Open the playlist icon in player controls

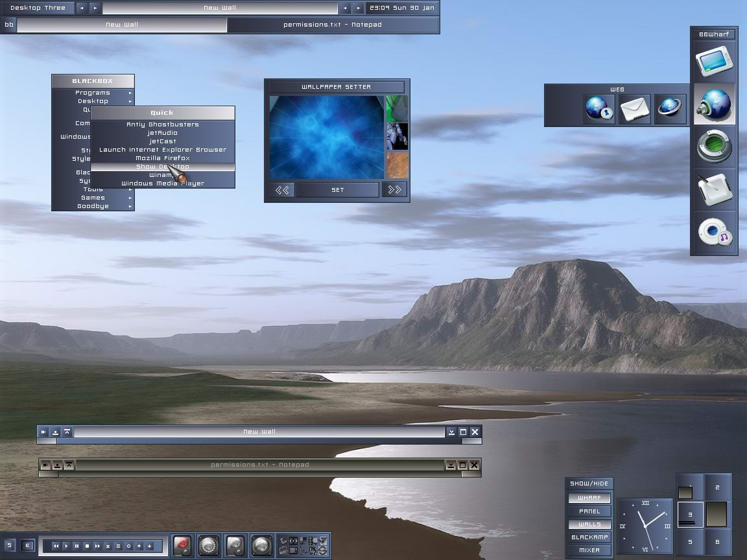click(x=118, y=546)
